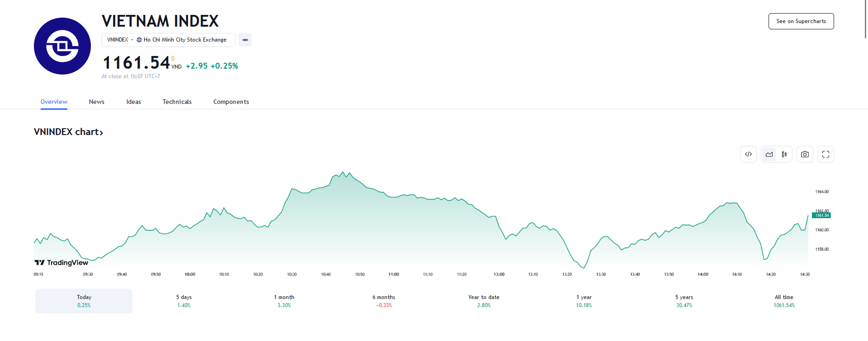The width and height of the screenshot is (868, 341).
Task: Click the embed code icon
Action: [x=748, y=154]
